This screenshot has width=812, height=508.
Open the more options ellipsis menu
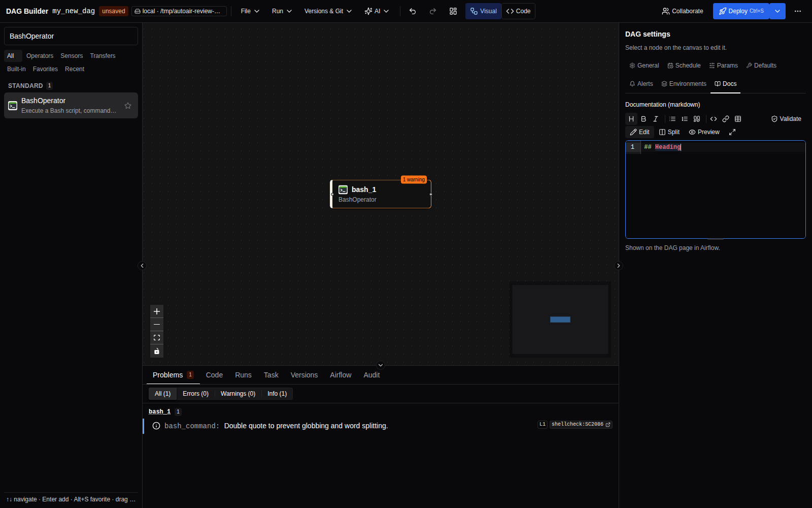click(x=798, y=11)
